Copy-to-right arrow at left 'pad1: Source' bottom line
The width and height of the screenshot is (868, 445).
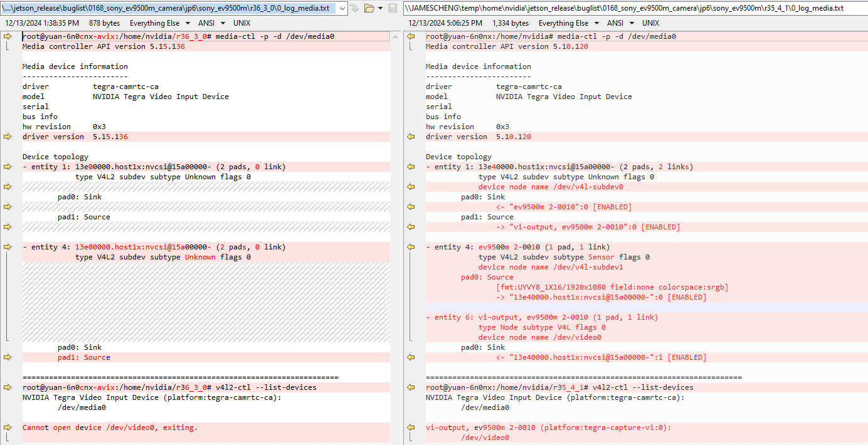coord(8,357)
